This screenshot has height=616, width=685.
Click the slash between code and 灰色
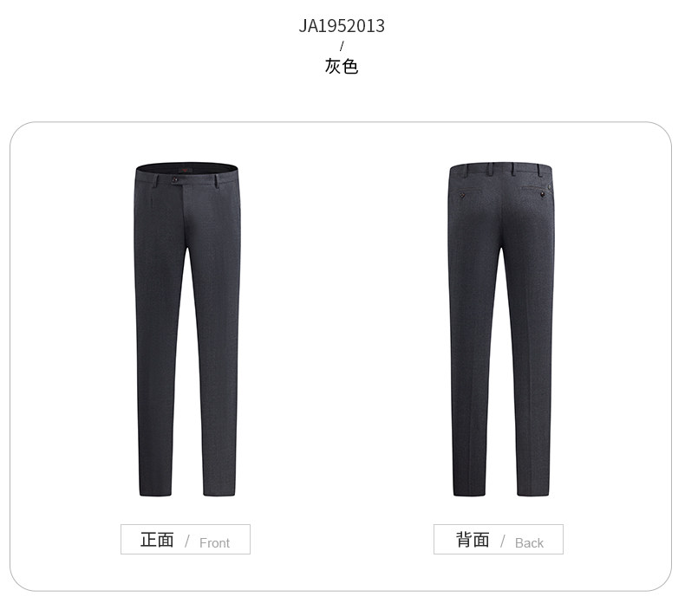point(342,46)
